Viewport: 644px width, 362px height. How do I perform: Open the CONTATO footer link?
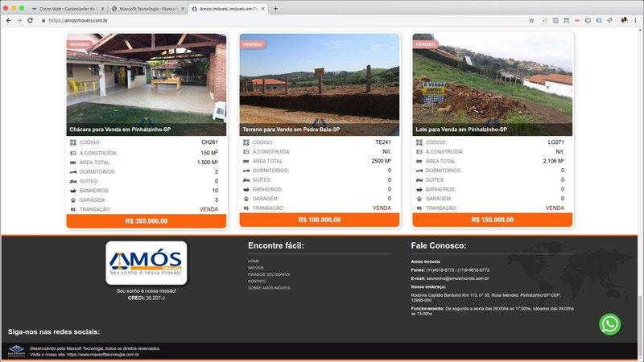click(257, 281)
